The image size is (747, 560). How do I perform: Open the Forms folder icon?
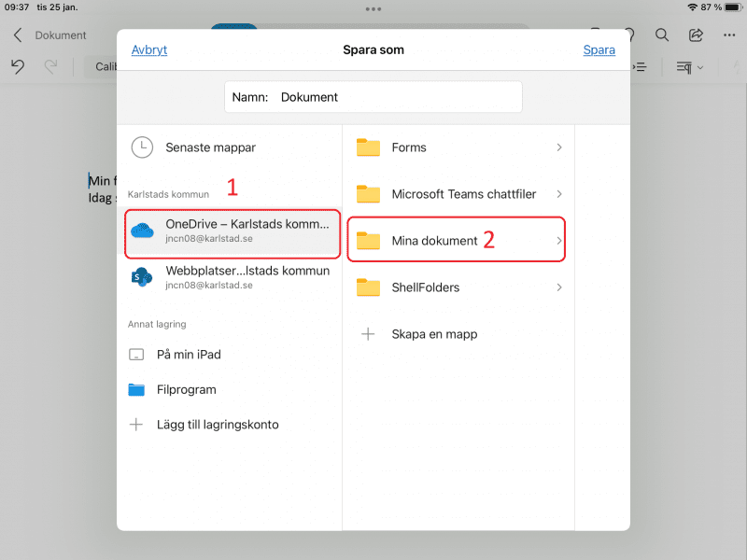click(x=368, y=147)
